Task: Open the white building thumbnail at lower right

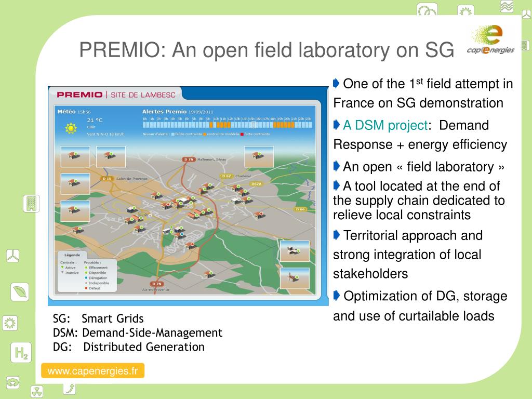Action: pos(295,251)
